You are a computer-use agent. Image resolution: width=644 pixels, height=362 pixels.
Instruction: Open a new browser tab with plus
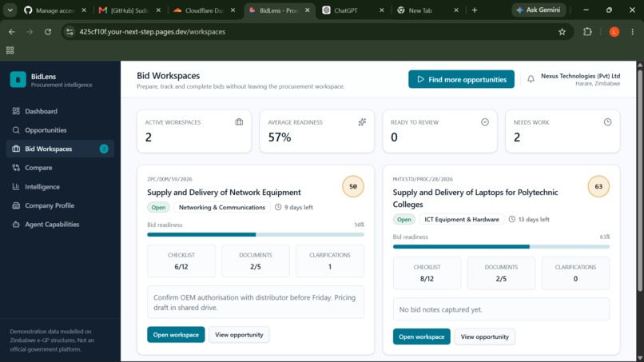pos(475,10)
